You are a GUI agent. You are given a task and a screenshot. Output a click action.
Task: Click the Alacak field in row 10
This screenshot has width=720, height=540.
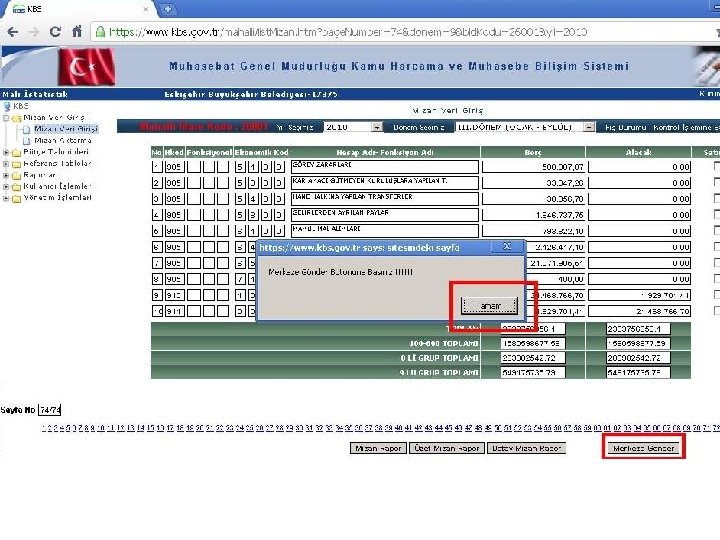pyautogui.click(x=639, y=311)
